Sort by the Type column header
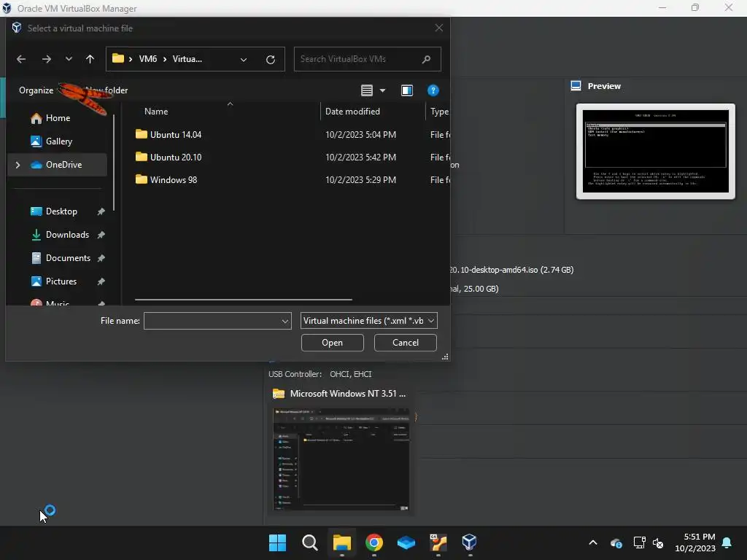This screenshot has height=560, width=747. click(438, 112)
